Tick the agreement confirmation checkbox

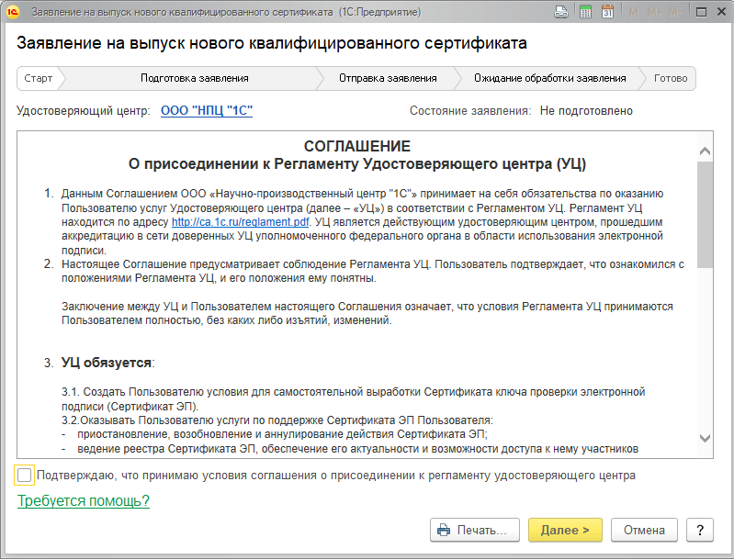click(24, 476)
